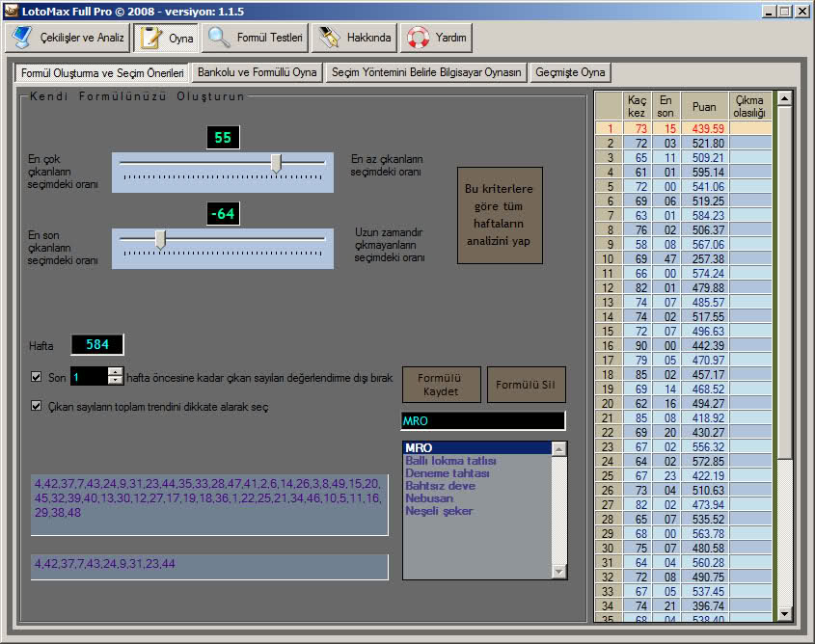Click Puan value 563.78 in row 29
This screenshot has width=815, height=644.
point(704,533)
